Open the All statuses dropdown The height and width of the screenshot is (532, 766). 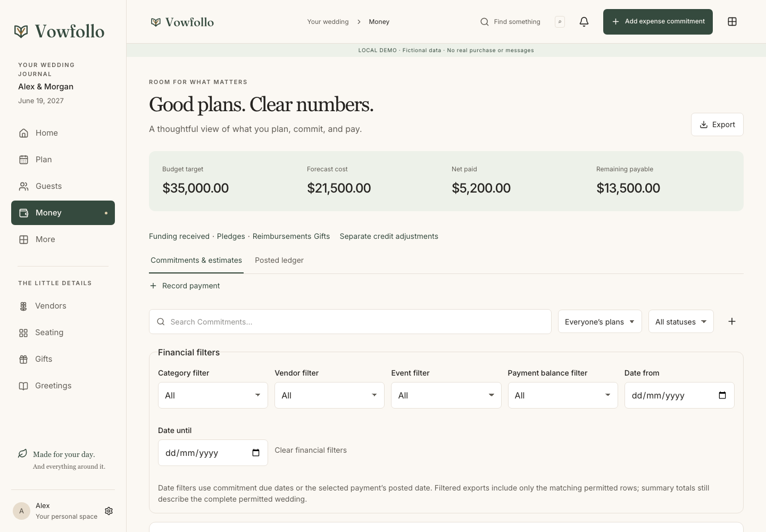tap(681, 322)
